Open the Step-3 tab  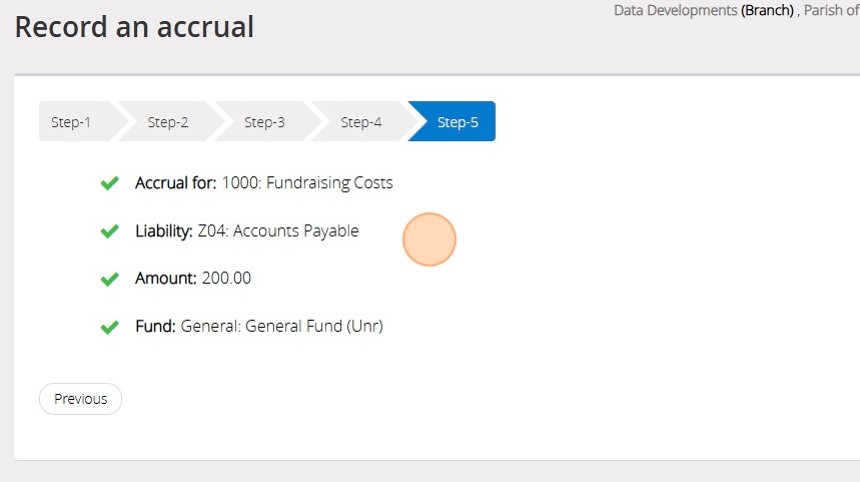pos(264,122)
